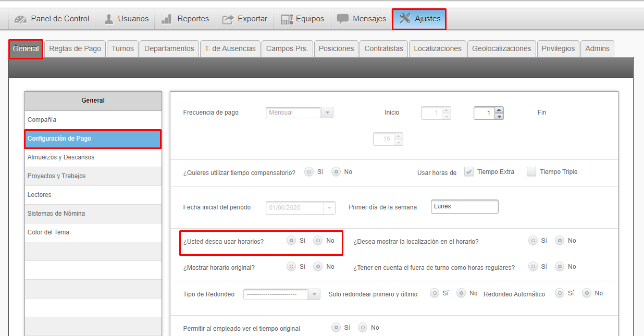Switch to the Reglas de Pago tab
This screenshot has height=336, width=644.
pyautogui.click(x=75, y=48)
